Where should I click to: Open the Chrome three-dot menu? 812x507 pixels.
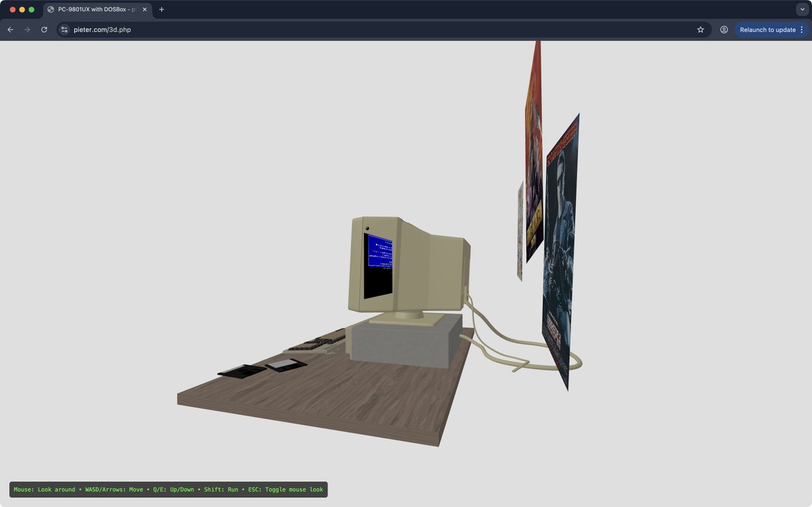click(802, 30)
